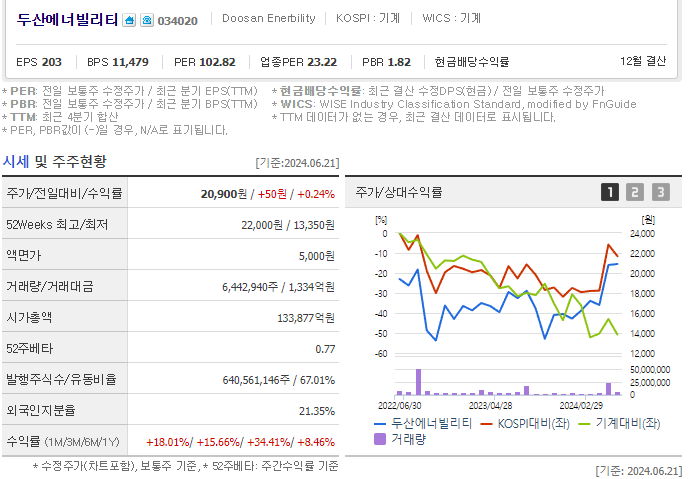This screenshot has width=690, height=479.
Task: Select the stock code 034020
Action: 178,21
